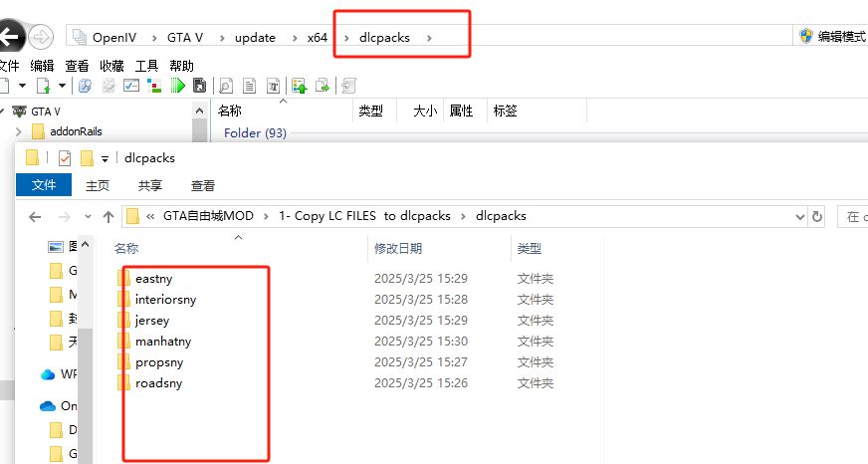Expand the chevron after update in OpenIV breadcrumb

point(295,38)
